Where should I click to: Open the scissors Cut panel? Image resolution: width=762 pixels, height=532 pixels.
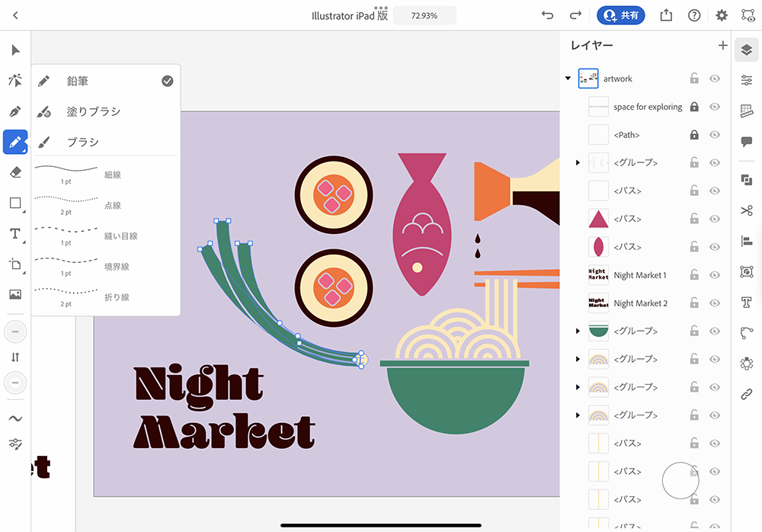click(747, 210)
